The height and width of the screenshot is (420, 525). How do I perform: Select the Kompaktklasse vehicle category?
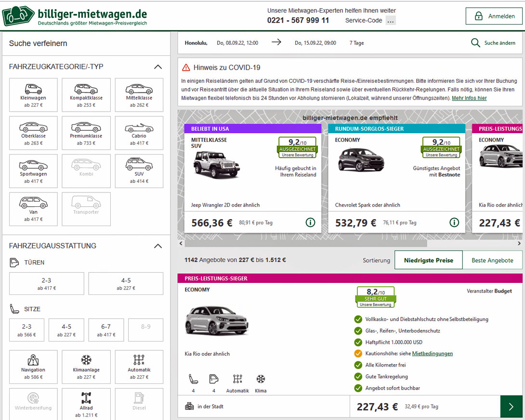coord(86,95)
